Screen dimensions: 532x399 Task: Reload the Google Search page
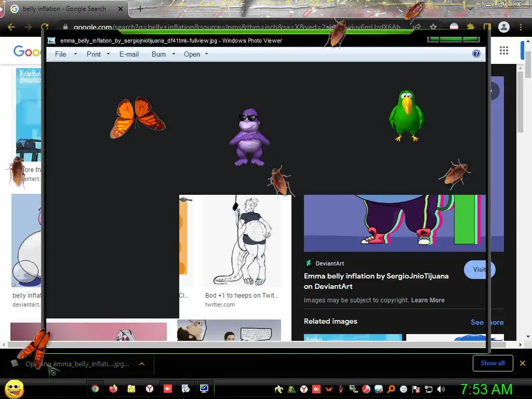point(45,27)
